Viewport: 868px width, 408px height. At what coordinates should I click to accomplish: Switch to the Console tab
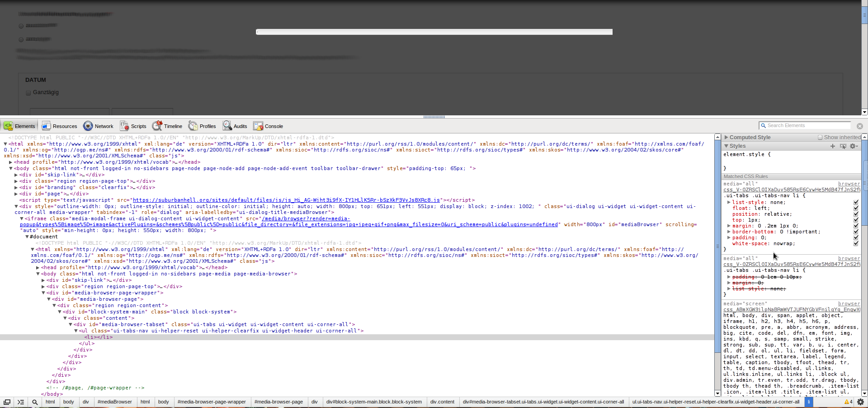273,126
